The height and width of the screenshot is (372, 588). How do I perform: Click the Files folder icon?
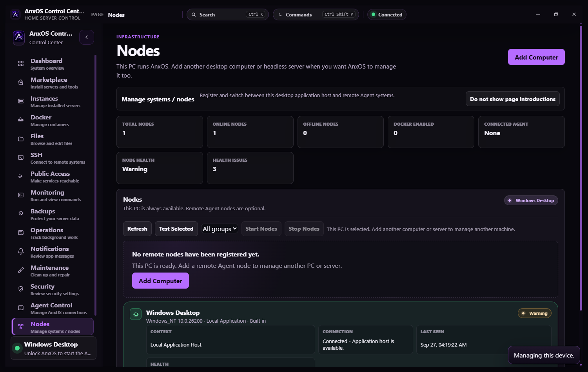click(21, 139)
